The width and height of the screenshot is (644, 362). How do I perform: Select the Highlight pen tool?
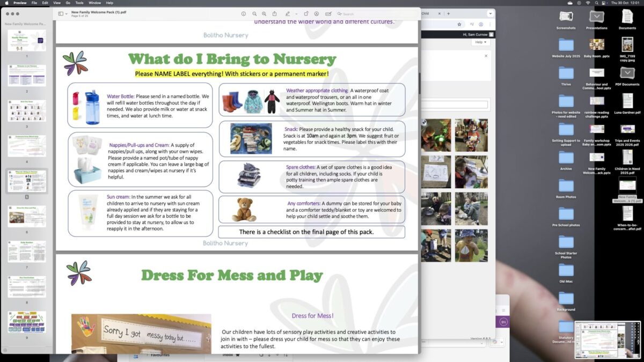(x=288, y=13)
